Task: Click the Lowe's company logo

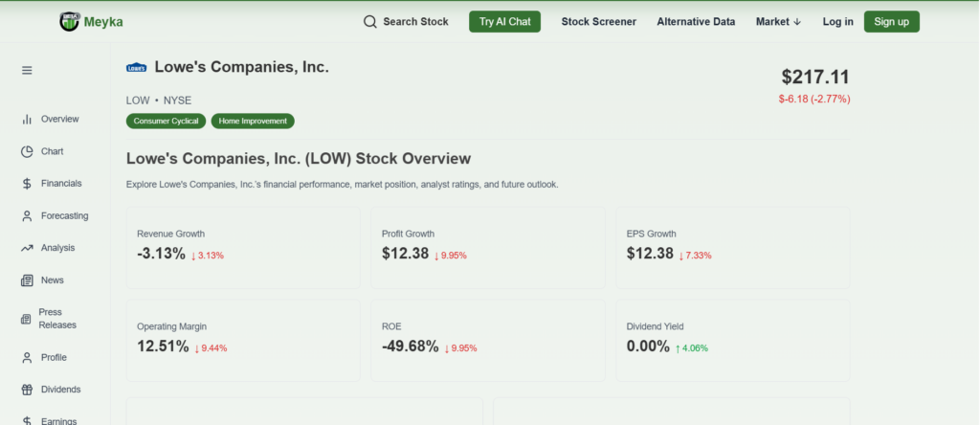Action: (136, 68)
